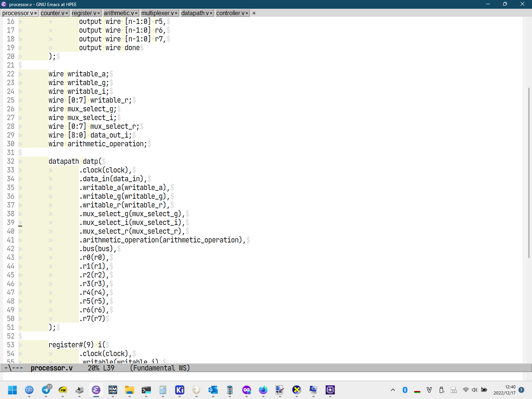Click the grid layout tray icon
This screenshot has height=399, width=532.
[454, 390]
